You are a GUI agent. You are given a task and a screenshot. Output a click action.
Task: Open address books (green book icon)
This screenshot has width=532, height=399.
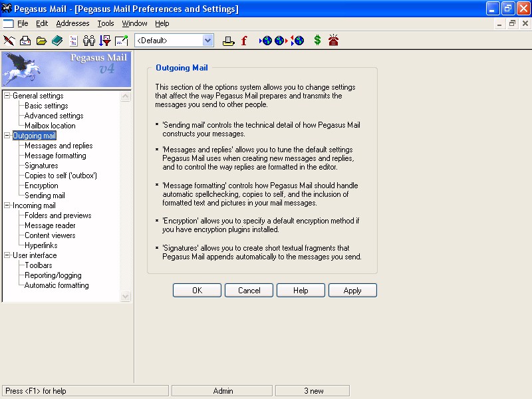pos(57,41)
